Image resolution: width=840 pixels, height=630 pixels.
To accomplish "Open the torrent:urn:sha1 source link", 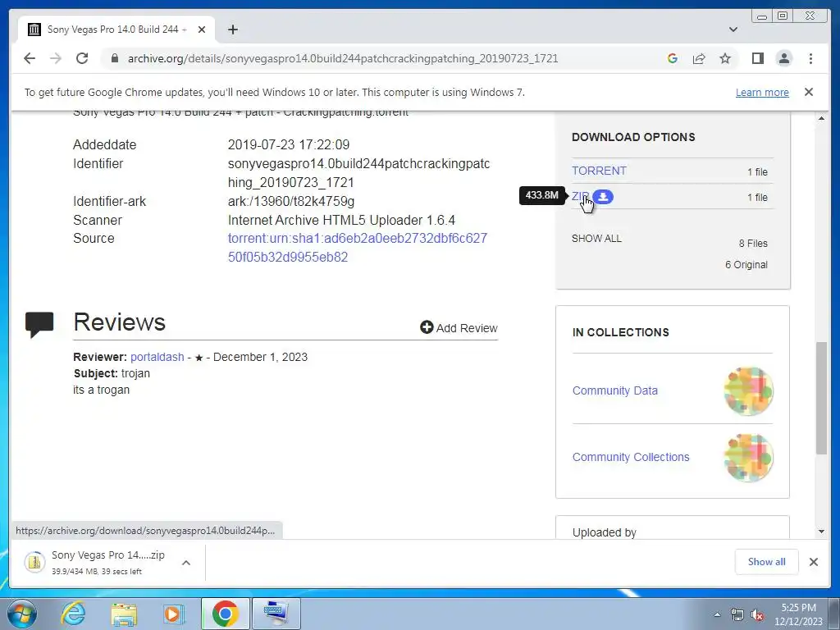I will point(358,248).
